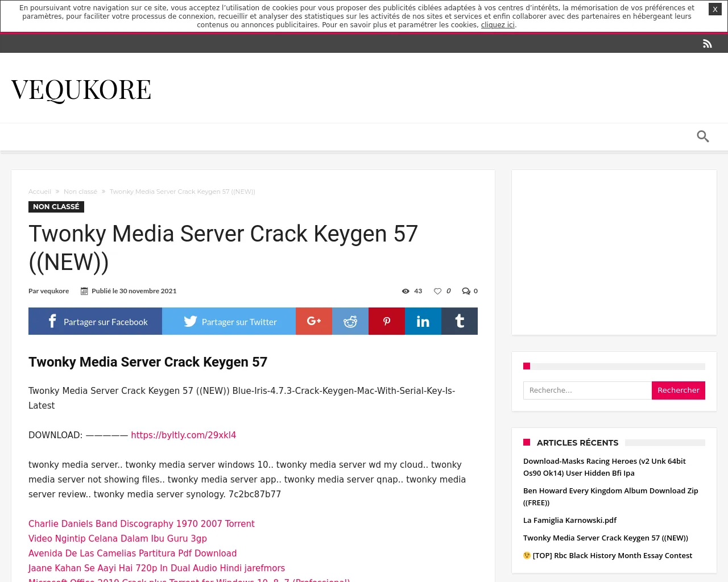Click the main article title heading
This screenshot has width=728, height=582.
[224, 248]
